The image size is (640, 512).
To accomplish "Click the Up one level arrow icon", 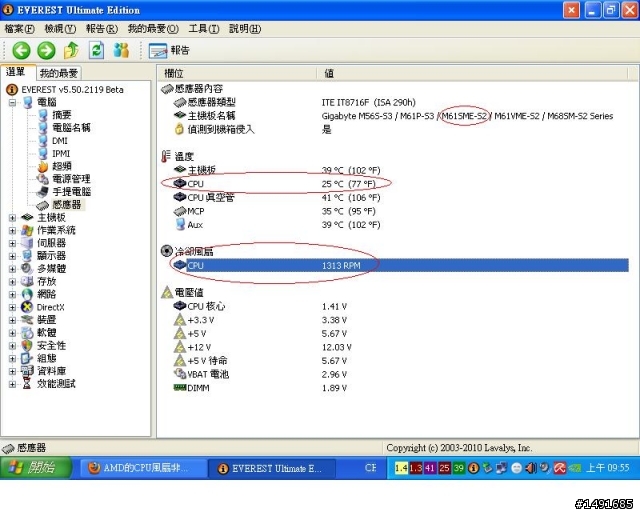I will pyautogui.click(x=71, y=51).
